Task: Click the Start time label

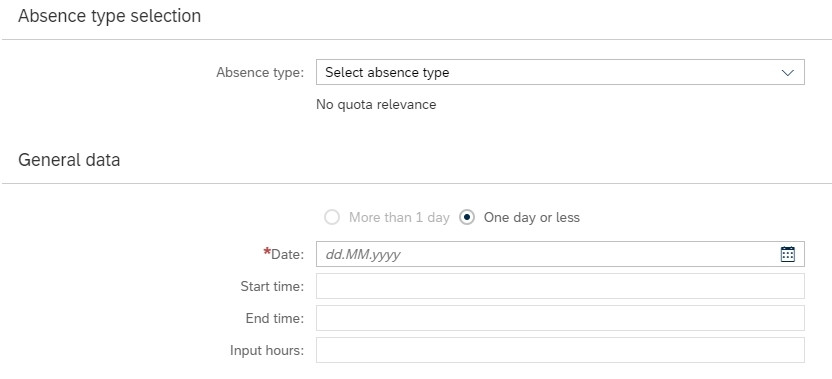Action: click(272, 287)
